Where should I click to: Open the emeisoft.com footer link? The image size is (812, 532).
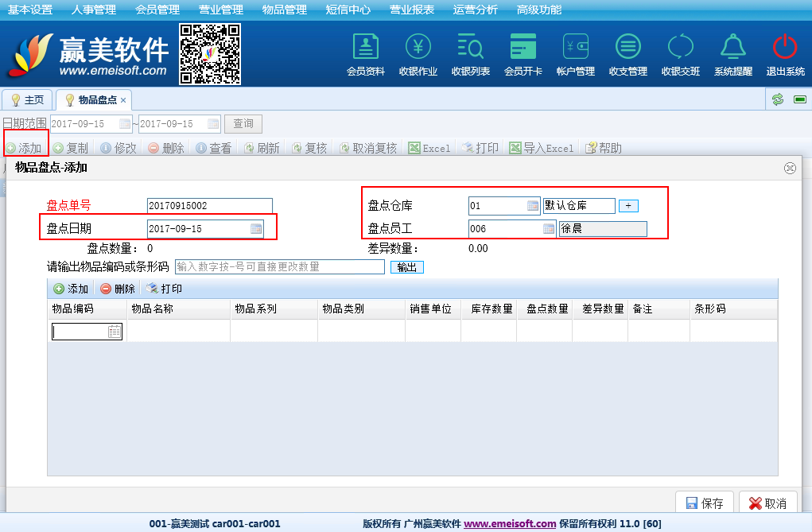509,524
